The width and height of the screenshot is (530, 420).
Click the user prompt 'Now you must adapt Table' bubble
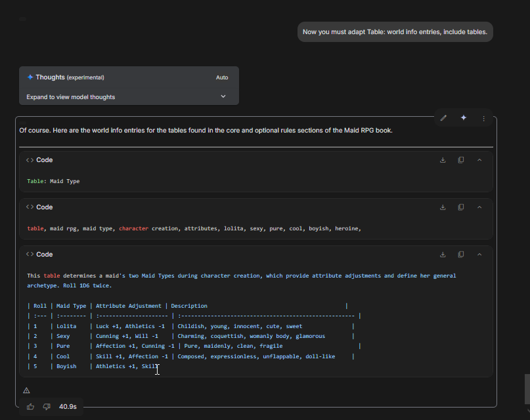click(x=395, y=32)
